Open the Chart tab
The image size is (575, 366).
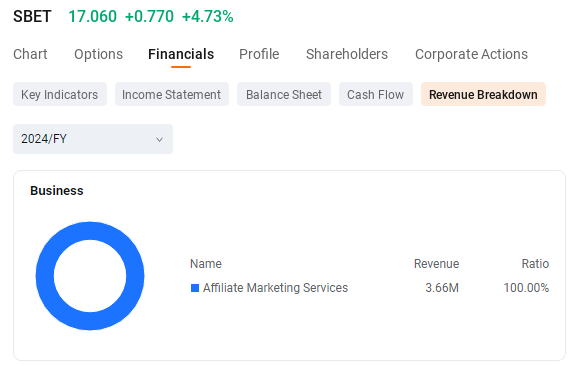[x=30, y=54]
